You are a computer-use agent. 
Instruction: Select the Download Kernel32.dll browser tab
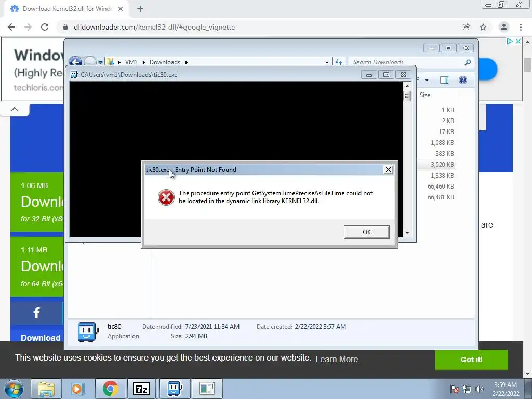coord(67,9)
